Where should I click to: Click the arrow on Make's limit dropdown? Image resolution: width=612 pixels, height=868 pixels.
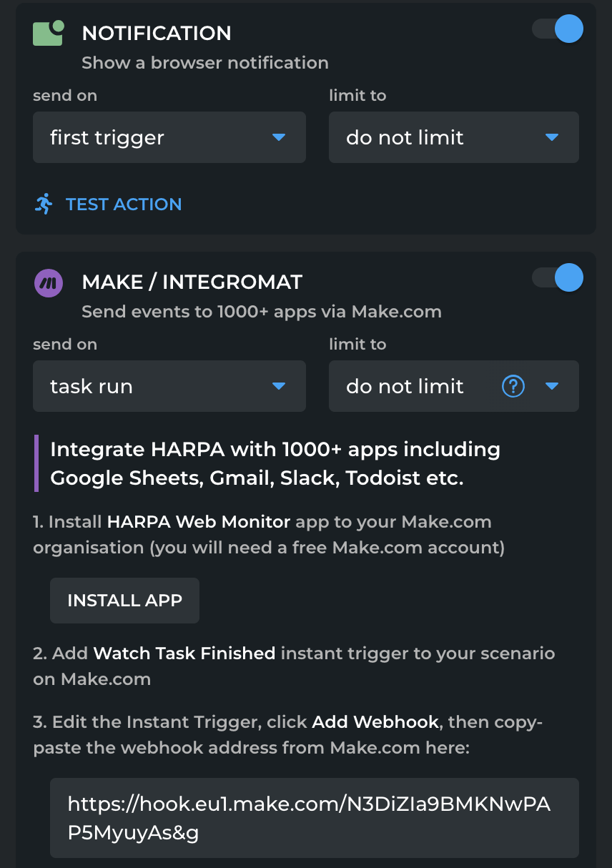point(551,387)
